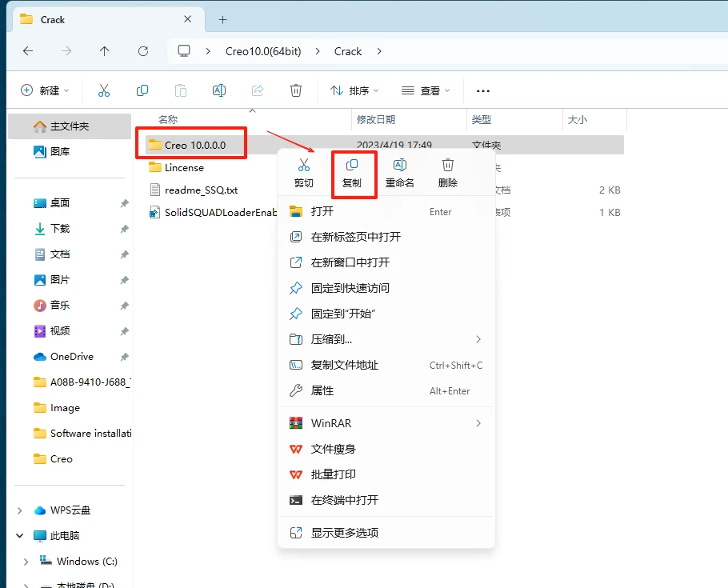This screenshot has height=588, width=728.
Task: Click the computer icon in the address bar
Action: (184, 51)
